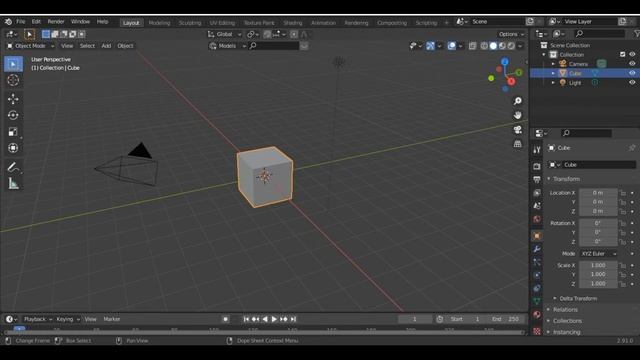This screenshot has width=640, height=360.
Task: Switch to the Modeling workspace tab
Action: [159, 23]
